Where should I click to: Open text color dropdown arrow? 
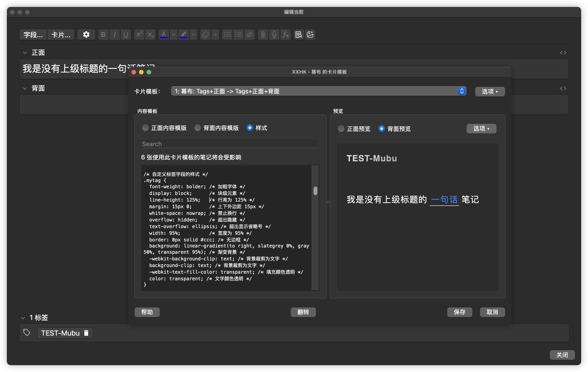[174, 35]
